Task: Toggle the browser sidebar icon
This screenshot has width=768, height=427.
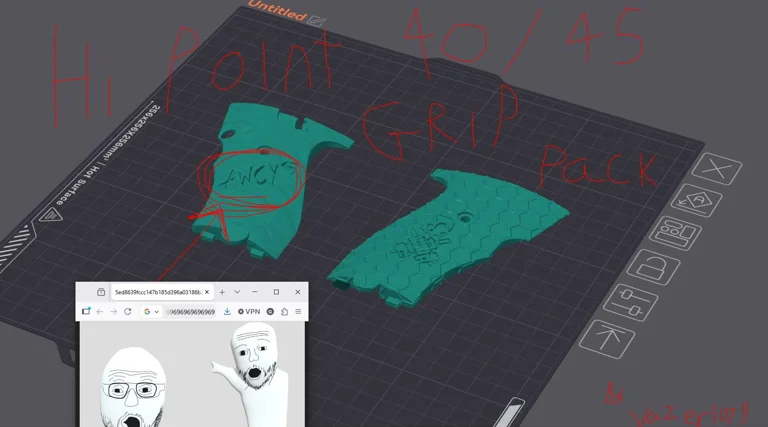Action: (x=86, y=311)
